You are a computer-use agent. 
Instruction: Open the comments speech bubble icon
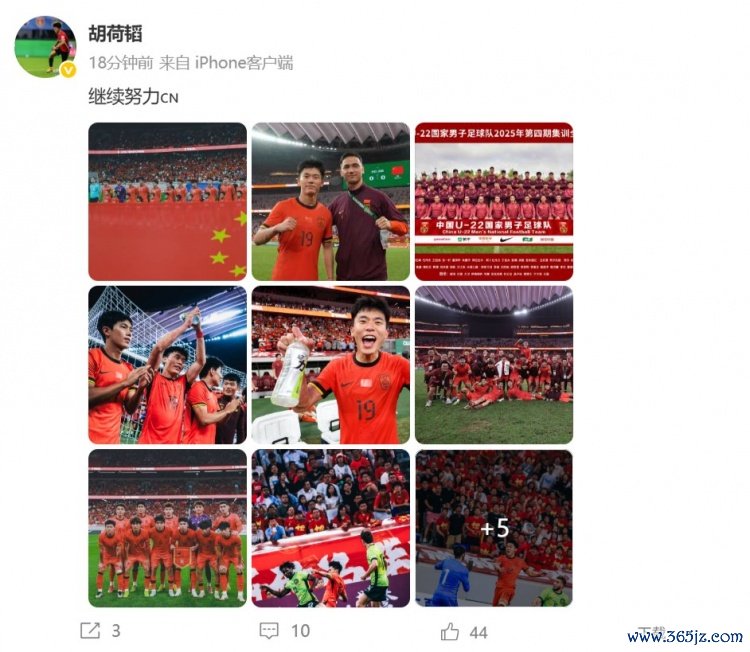click(269, 631)
